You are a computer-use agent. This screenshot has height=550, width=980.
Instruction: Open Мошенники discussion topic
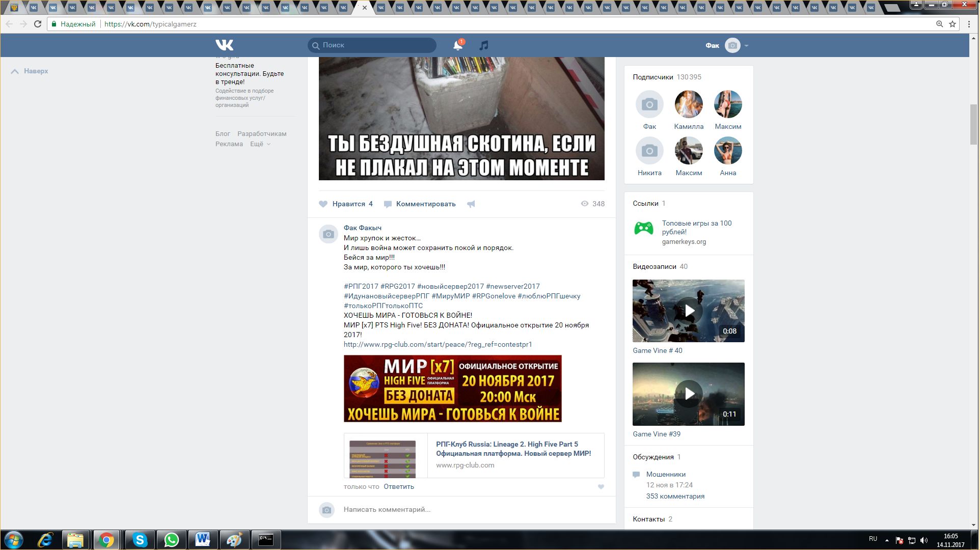coord(666,474)
